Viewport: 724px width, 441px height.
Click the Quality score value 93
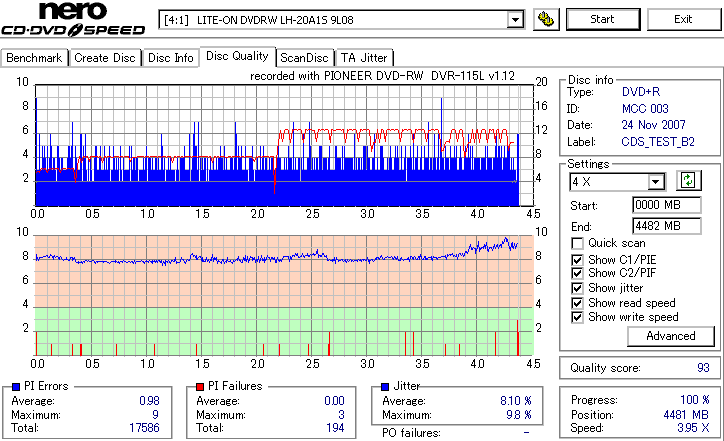click(703, 368)
